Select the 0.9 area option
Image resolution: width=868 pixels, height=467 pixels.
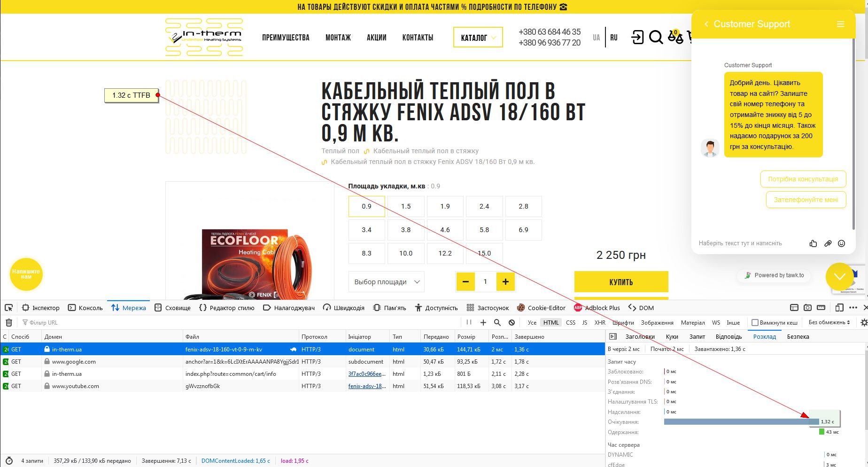[367, 206]
